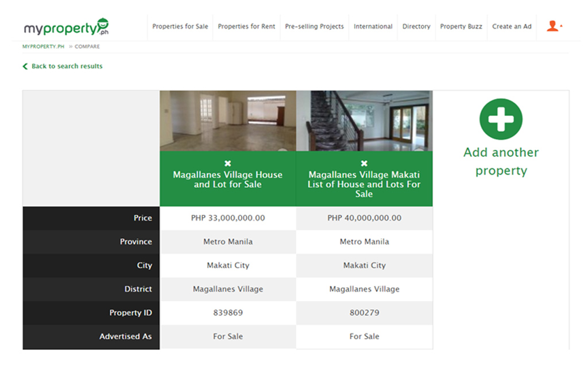Remove Magallanes Village Makati listing via X icon
The width and height of the screenshot is (588, 368).
[365, 162]
